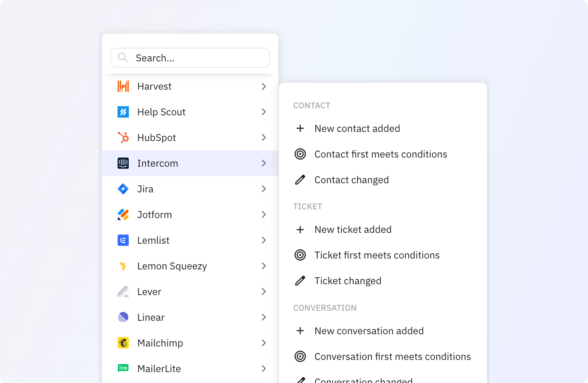Screen dimensions: 588x383
Task: Expand the Harvest submenu chevron
Action: click(x=264, y=86)
